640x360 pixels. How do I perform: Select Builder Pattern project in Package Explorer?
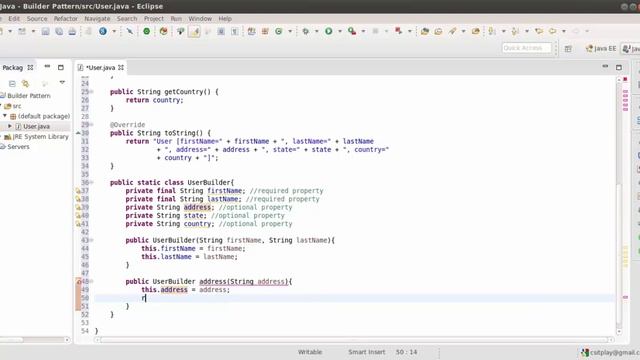coord(29,96)
